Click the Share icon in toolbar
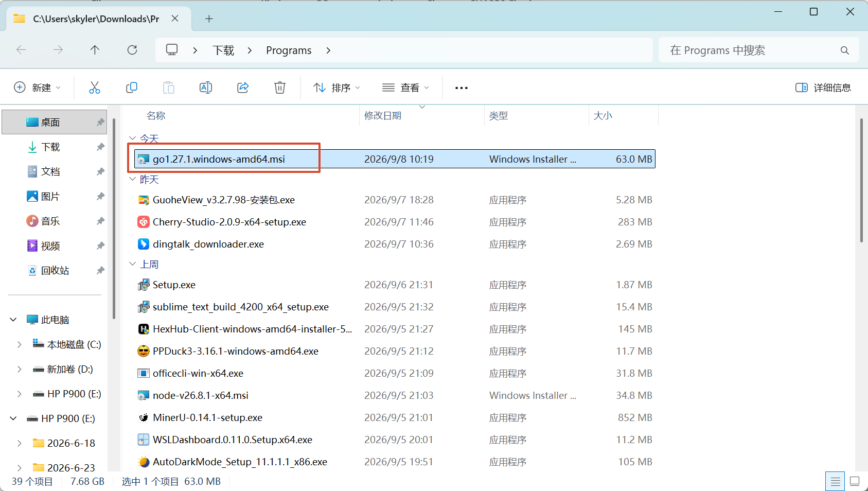This screenshot has width=868, height=491. click(x=243, y=87)
